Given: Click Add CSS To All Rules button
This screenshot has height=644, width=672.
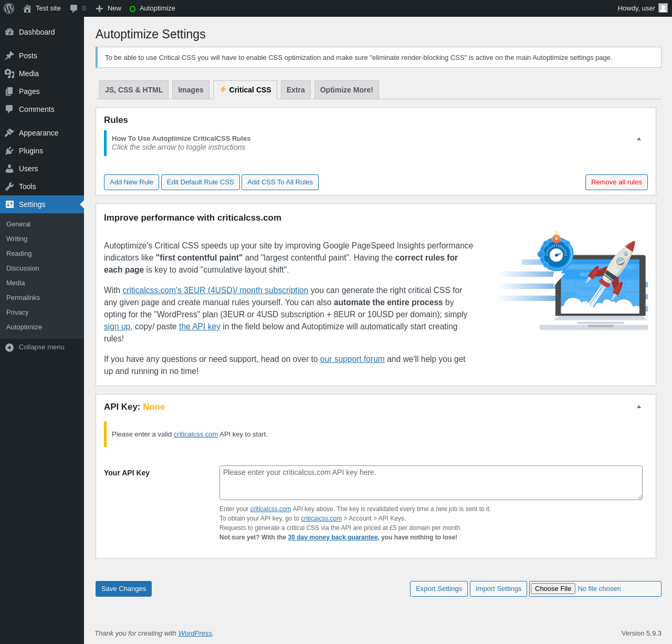Looking at the screenshot, I should (280, 182).
